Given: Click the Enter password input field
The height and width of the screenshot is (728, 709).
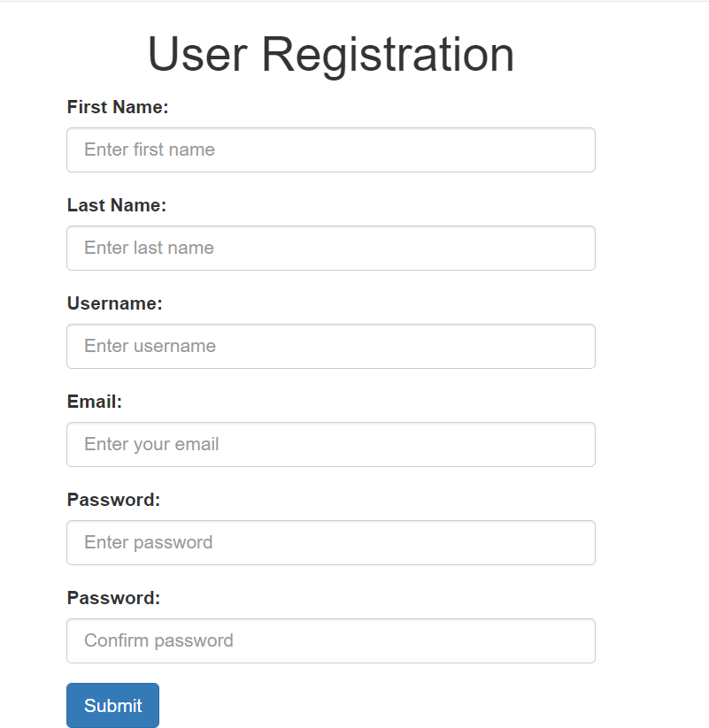Looking at the screenshot, I should coord(330,542).
